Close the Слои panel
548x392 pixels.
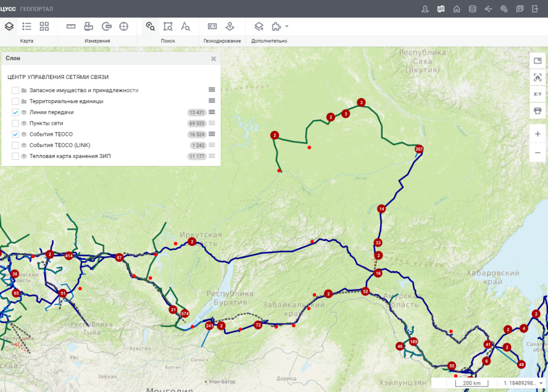click(x=213, y=58)
